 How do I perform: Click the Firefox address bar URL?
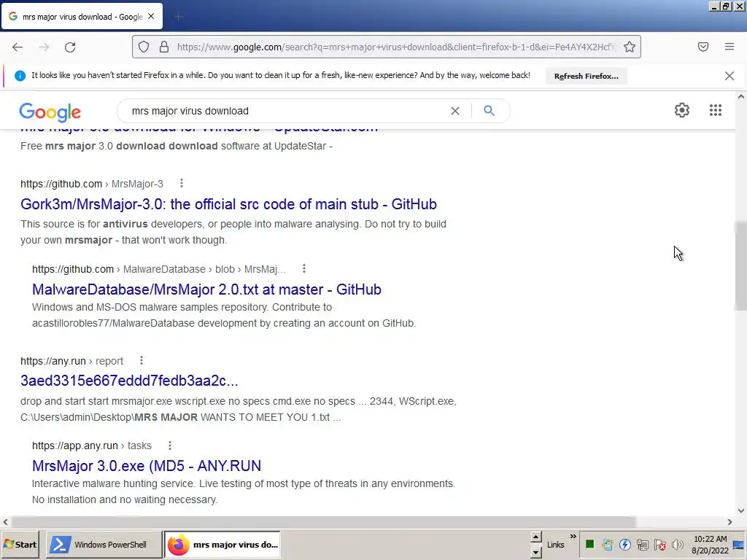coord(395,47)
